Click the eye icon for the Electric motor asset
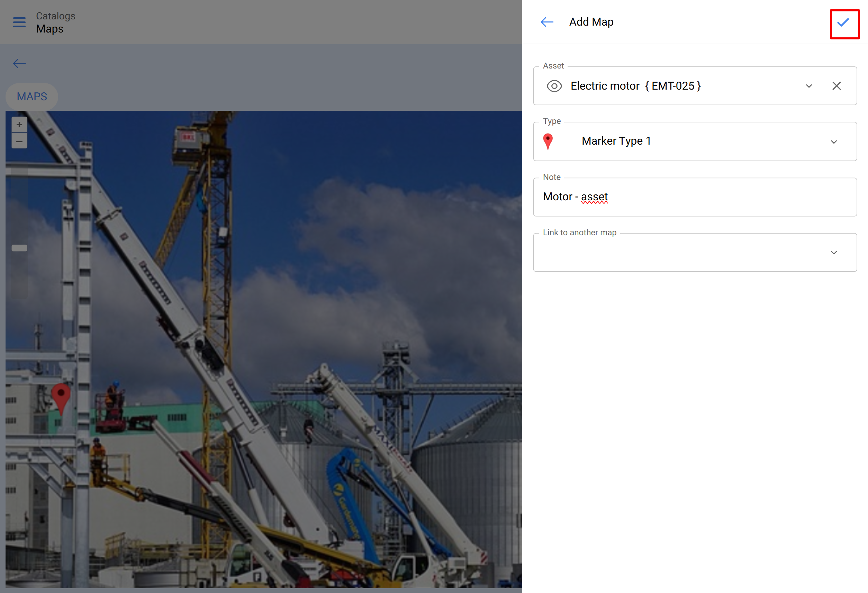This screenshot has width=868, height=593. click(554, 86)
